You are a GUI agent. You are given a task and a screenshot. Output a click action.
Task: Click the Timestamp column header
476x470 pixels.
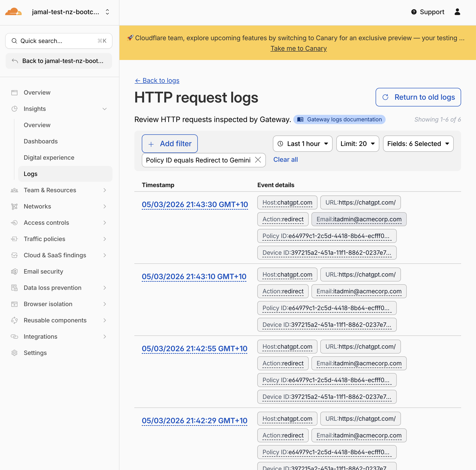pos(158,185)
